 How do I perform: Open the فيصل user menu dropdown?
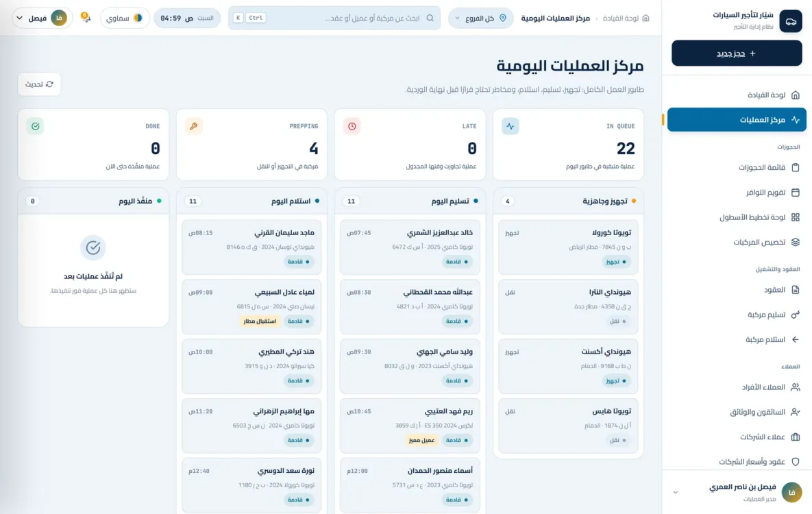click(42, 18)
